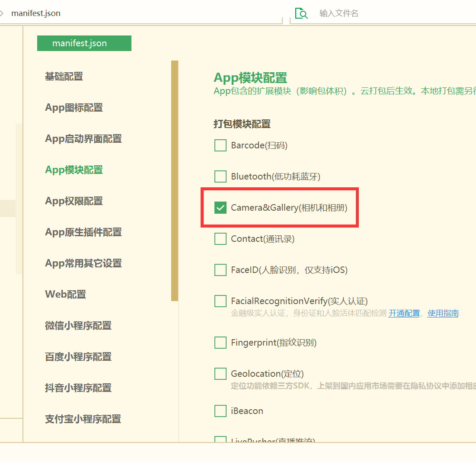Enable the Fingerprint (指纹识别) module
Viewport: 476px width, 462px height.
pos(220,343)
